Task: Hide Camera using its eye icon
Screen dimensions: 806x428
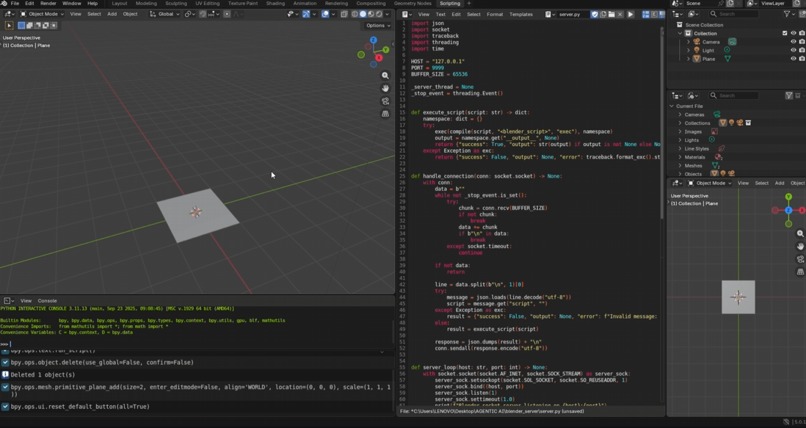Action: (793, 42)
